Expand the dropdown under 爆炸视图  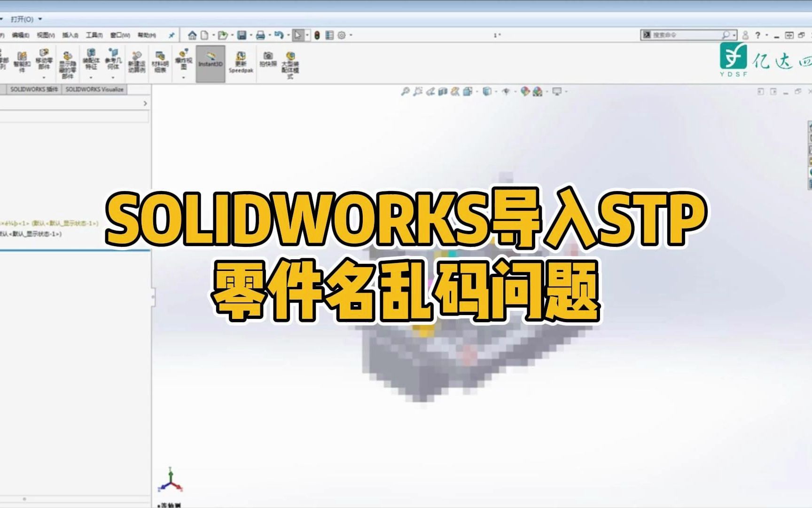point(184,77)
